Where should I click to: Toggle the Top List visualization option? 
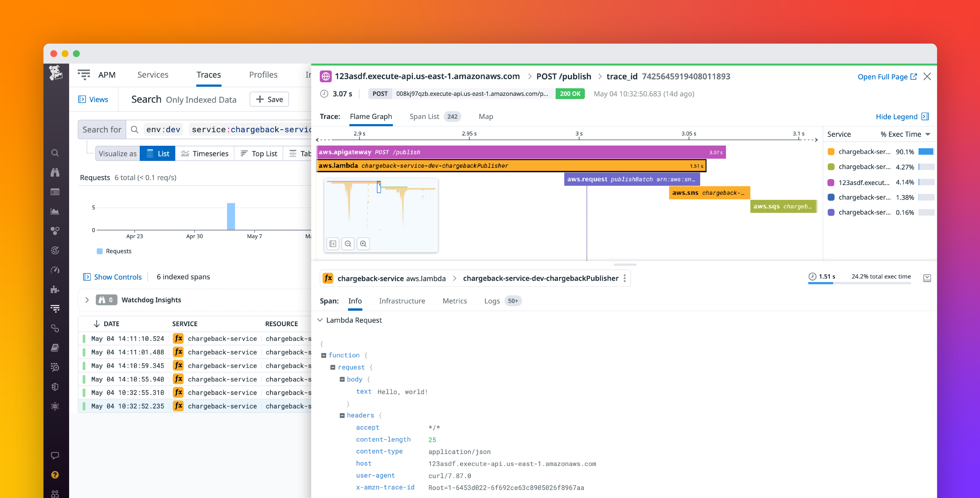(x=258, y=154)
